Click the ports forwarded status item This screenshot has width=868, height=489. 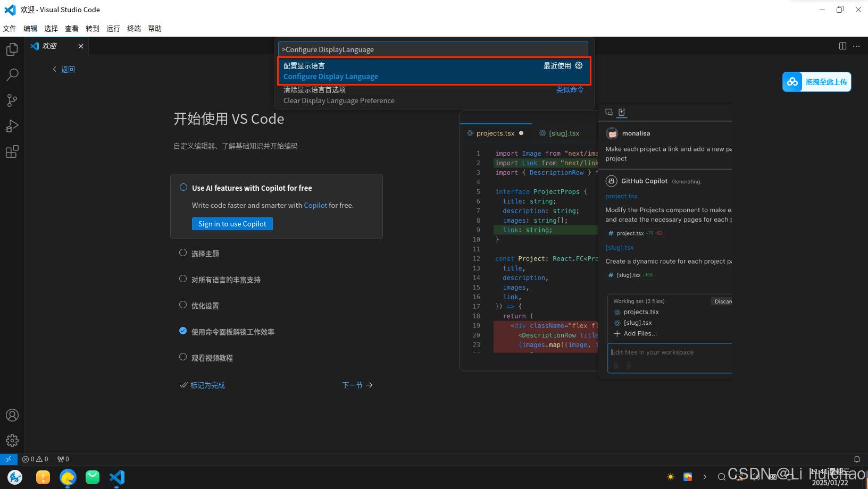[63, 459]
